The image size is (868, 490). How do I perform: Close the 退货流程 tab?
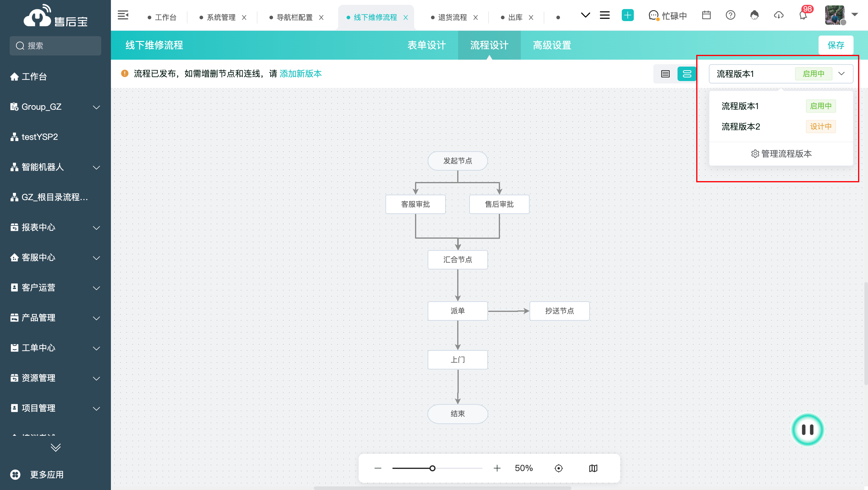(x=476, y=17)
